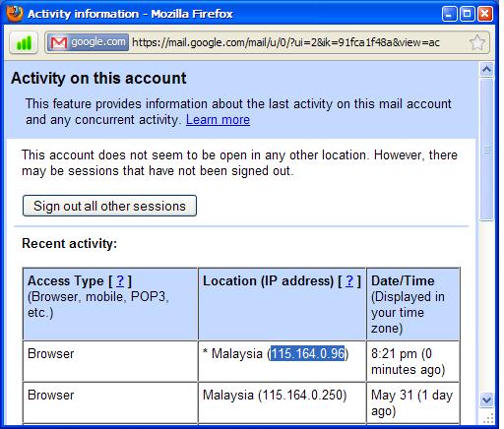Click the 8:21 pm (0 minutes ago) cell
The width and height of the screenshot is (504, 429).
(412, 361)
